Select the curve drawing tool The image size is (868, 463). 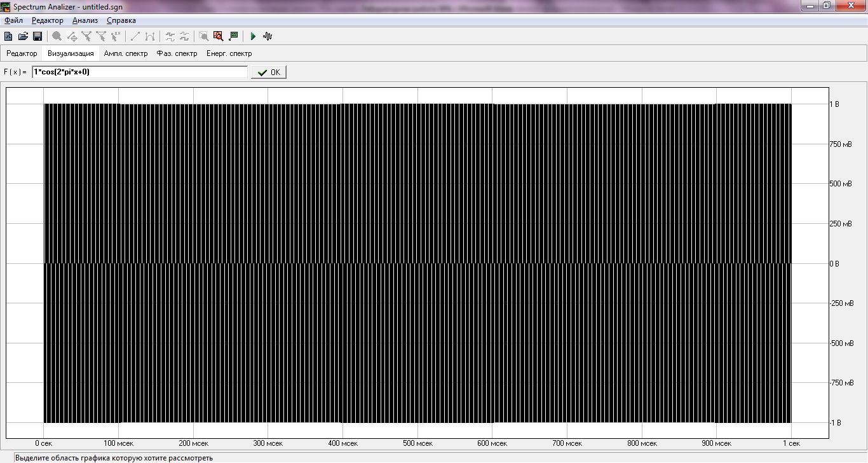[x=150, y=36]
